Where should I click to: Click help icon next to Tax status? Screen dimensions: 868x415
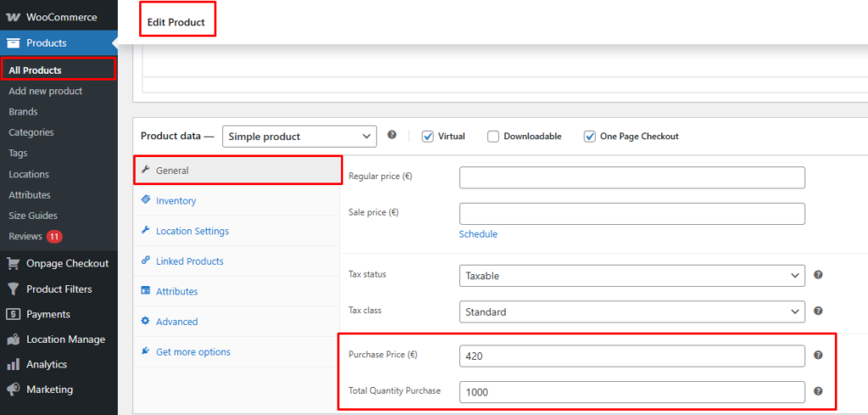click(x=818, y=275)
